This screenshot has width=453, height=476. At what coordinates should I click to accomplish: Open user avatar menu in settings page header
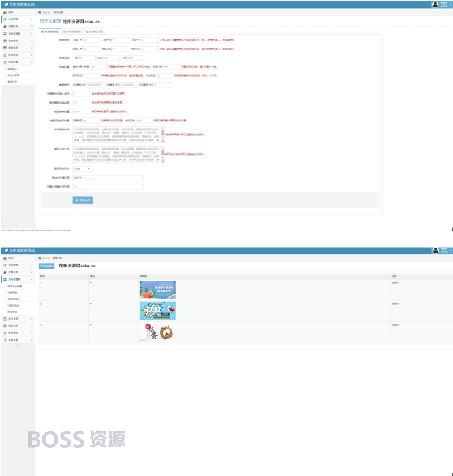click(435, 5)
